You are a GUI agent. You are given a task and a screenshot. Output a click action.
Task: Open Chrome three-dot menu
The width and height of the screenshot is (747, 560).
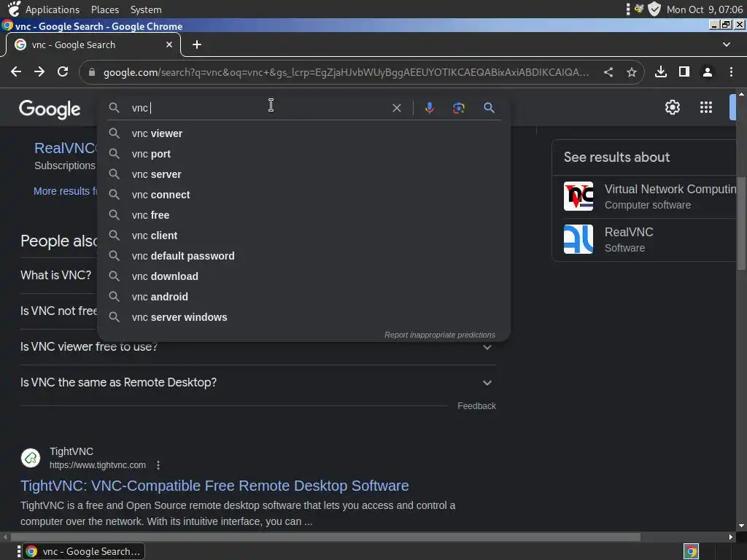pyautogui.click(x=731, y=72)
